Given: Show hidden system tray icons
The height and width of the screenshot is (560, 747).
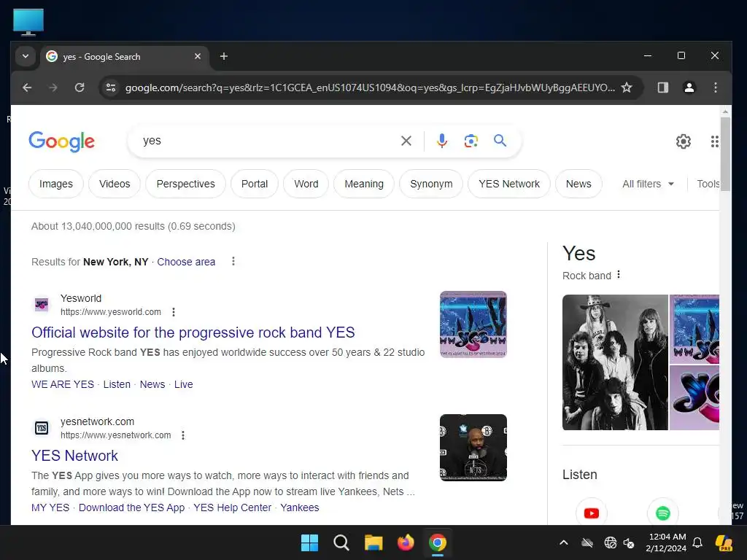Looking at the screenshot, I should (x=564, y=542).
